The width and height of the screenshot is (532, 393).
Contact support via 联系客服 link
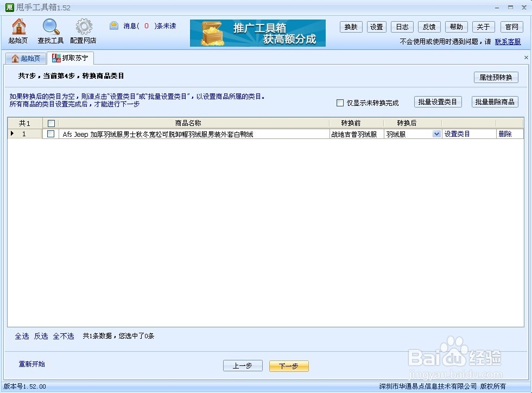pos(508,41)
